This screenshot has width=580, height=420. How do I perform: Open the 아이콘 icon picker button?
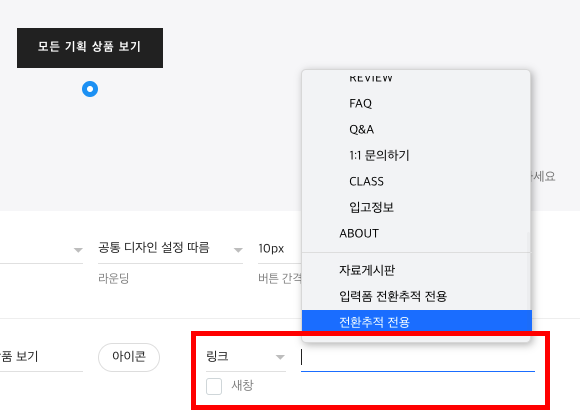(129, 357)
